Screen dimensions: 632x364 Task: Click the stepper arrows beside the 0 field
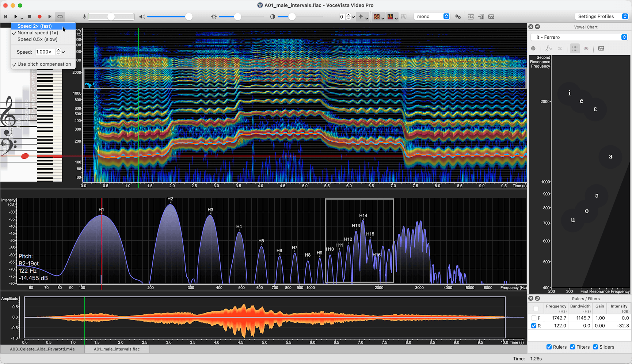pyautogui.click(x=348, y=17)
